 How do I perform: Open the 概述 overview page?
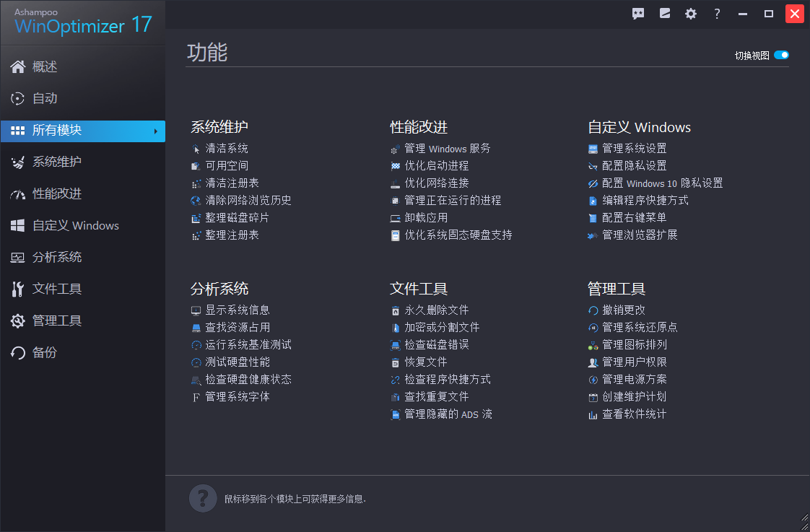coord(45,66)
